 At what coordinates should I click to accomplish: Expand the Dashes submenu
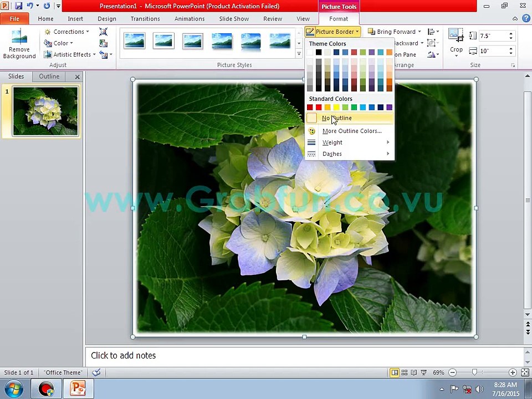coord(350,154)
